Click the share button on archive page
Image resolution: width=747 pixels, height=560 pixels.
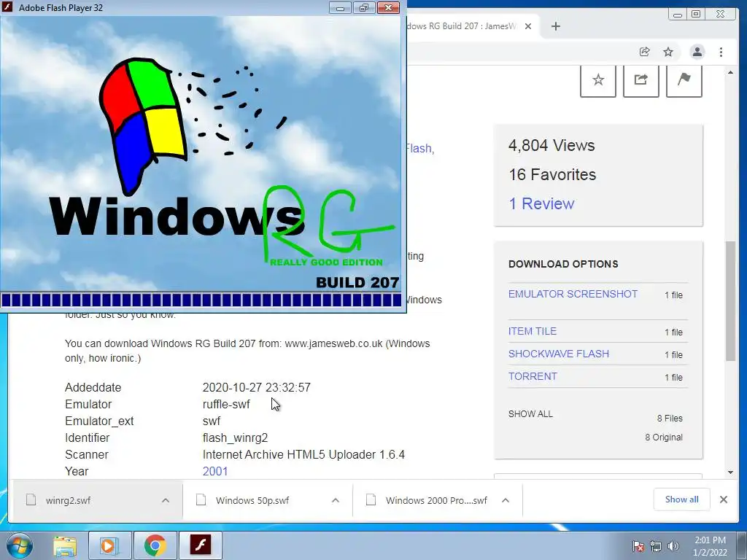(640, 80)
